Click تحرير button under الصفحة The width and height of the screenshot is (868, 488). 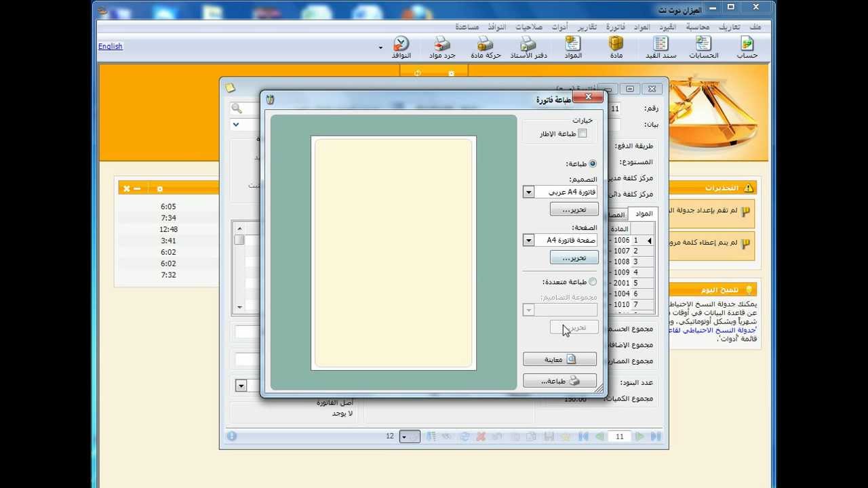click(574, 258)
